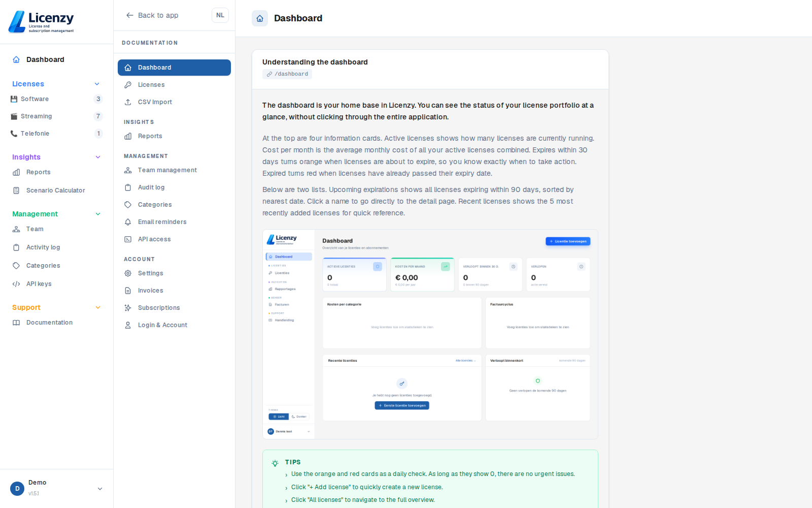Image resolution: width=812 pixels, height=508 pixels.
Task: Click the Documentation book icon
Action: [x=16, y=323]
